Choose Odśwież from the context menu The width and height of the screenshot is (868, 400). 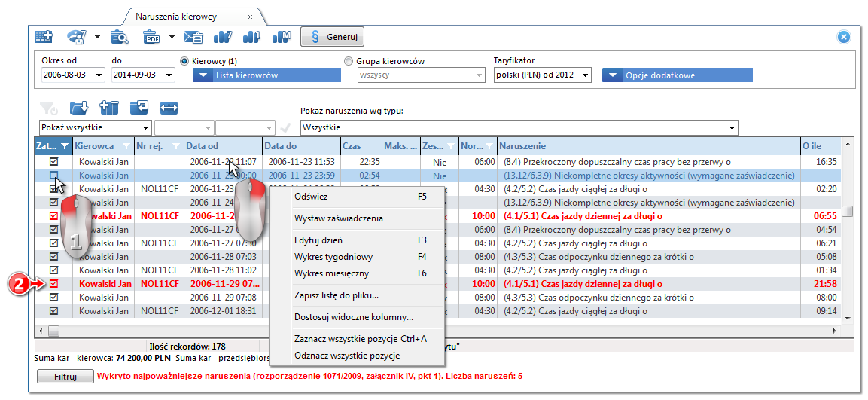(357, 196)
